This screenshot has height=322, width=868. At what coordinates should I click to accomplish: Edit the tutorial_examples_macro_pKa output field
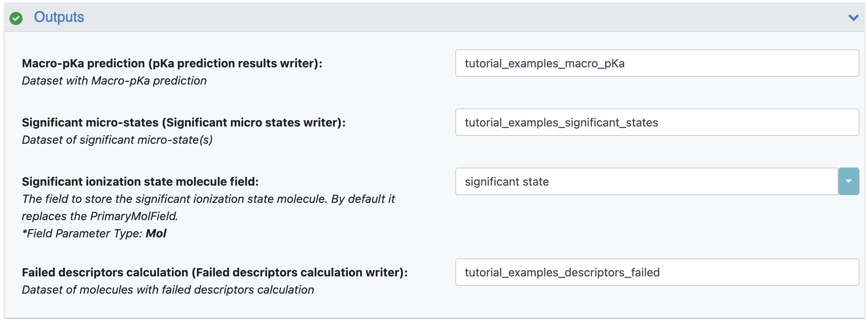pos(657,63)
